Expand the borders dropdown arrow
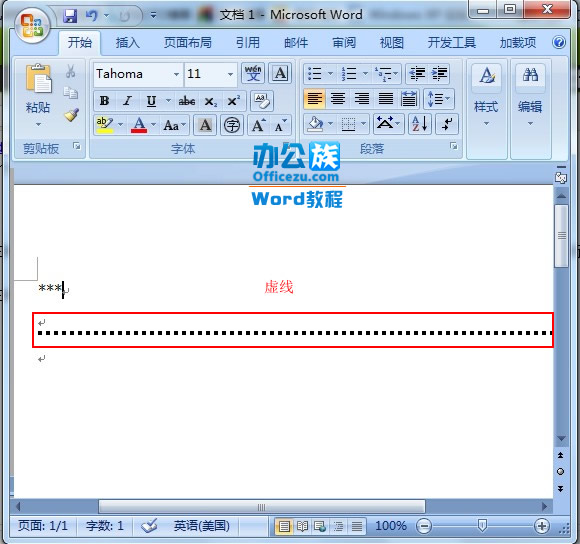Image resolution: width=580 pixels, height=544 pixels. 364,124
